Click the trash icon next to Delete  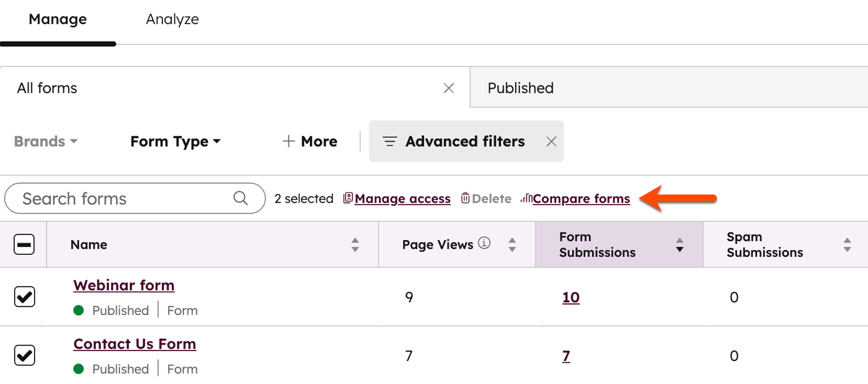coord(465,198)
